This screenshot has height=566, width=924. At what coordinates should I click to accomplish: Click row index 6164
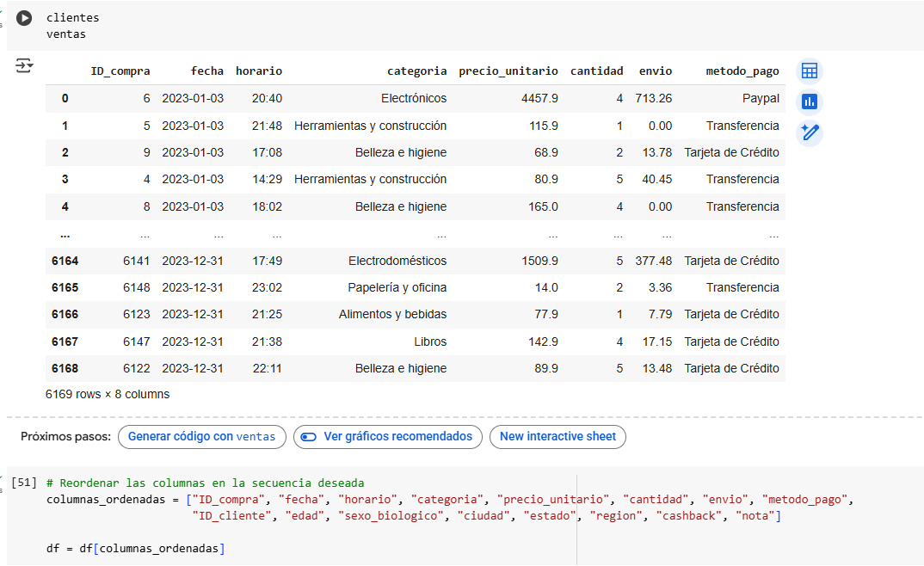(65, 261)
